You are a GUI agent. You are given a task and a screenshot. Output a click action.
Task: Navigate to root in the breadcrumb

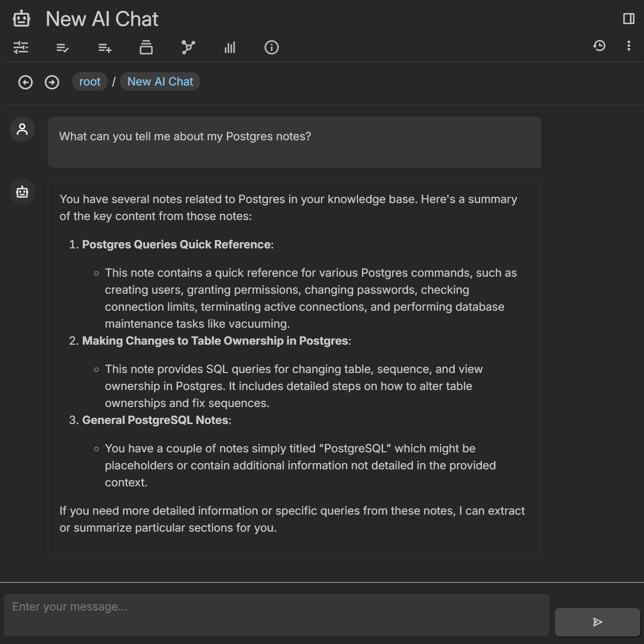pos(90,82)
